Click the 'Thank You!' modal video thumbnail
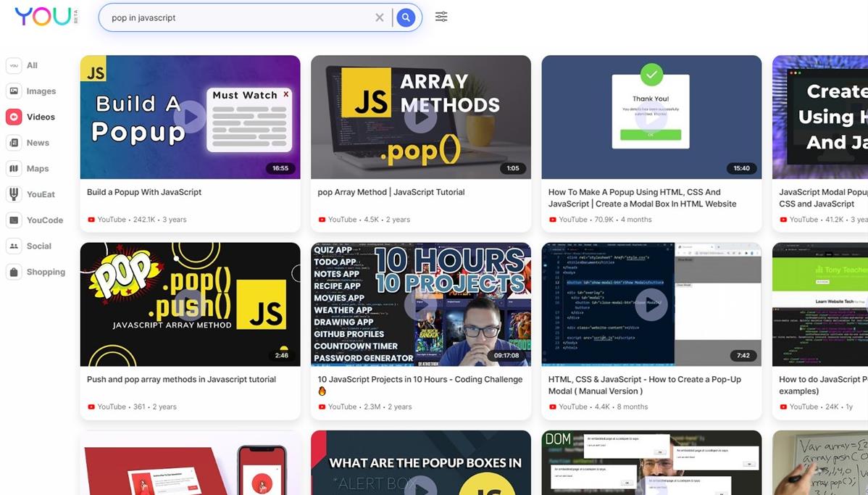Screen dimensions: 868x495 tap(651, 117)
